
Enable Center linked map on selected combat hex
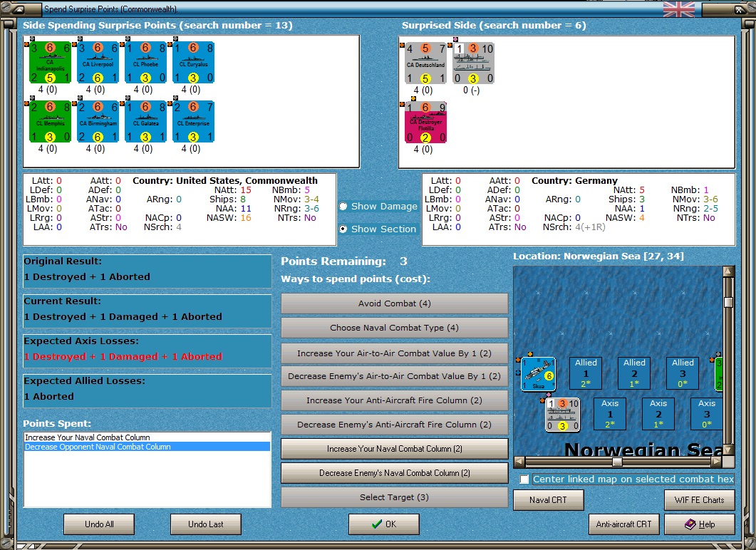click(x=524, y=479)
